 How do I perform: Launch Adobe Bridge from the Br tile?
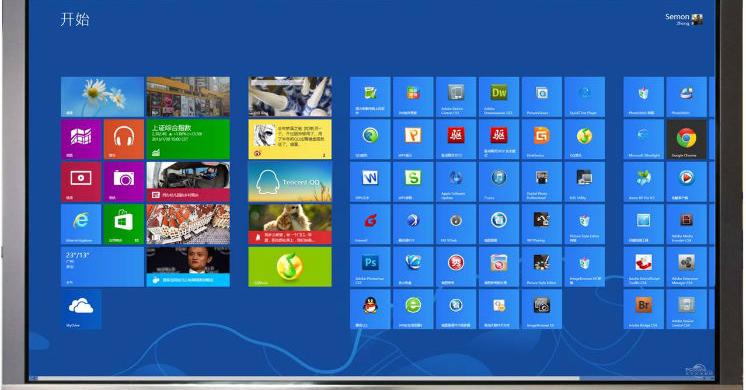(x=643, y=309)
